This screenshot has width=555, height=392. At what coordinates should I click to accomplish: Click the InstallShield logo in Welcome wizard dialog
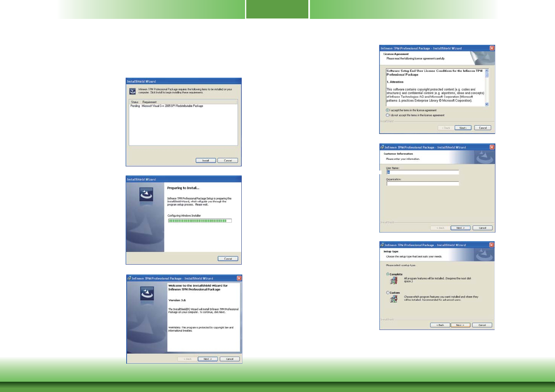click(x=147, y=293)
